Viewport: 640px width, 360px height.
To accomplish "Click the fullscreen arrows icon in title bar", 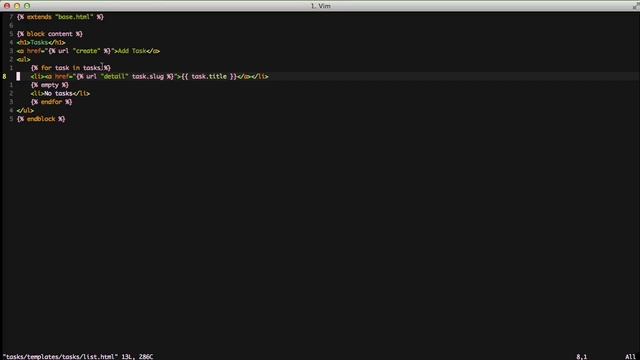I will [x=635, y=6].
